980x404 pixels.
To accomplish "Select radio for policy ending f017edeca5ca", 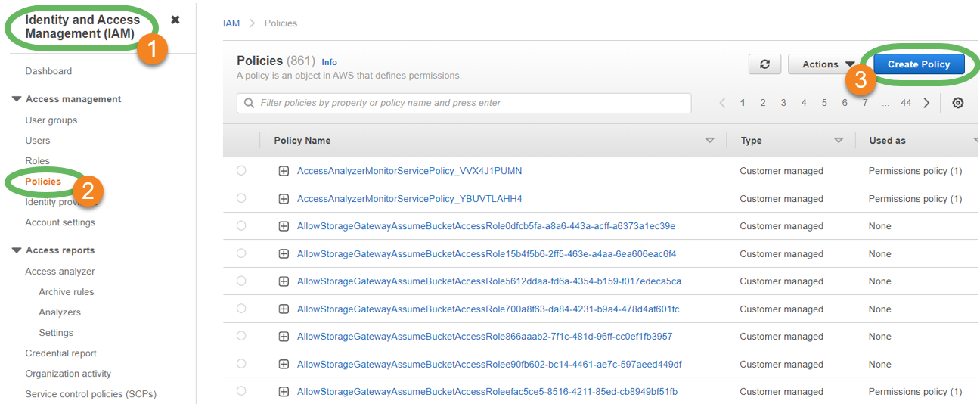I will pyautogui.click(x=241, y=281).
